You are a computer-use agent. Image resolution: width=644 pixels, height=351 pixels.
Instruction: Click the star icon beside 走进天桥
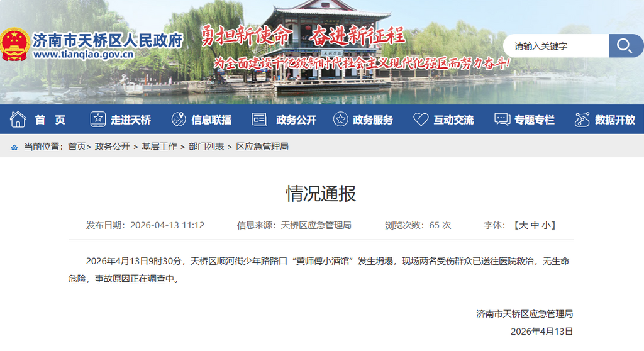[x=97, y=120]
